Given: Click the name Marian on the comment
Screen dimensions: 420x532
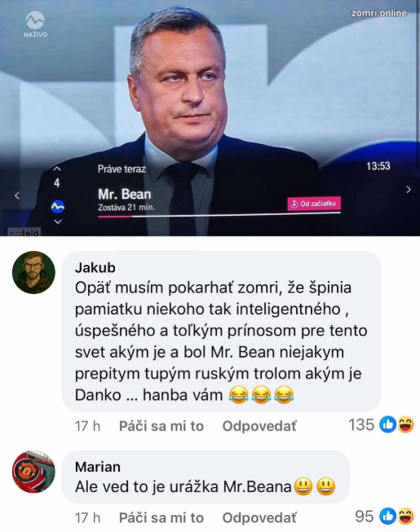Looking at the screenshot, I should 98,467.
